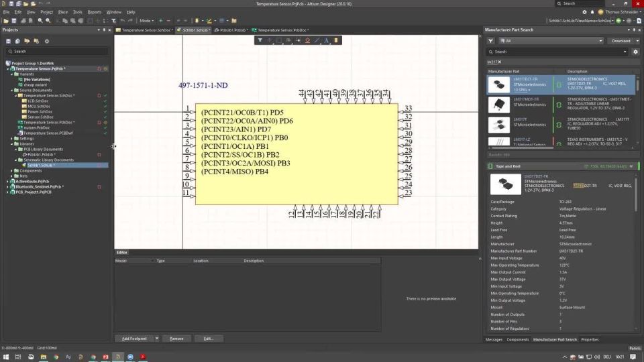Click the gear icon beside the part search field
Viewport: 644px width, 362px height.
click(635, 52)
